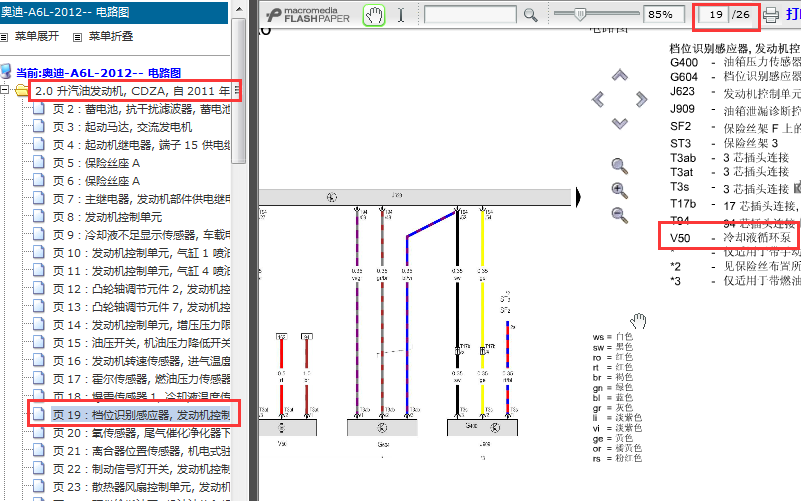Open 页 22 : 制动信号灯开关
Image resolution: width=801 pixels, height=501 pixels.
click(x=141, y=469)
